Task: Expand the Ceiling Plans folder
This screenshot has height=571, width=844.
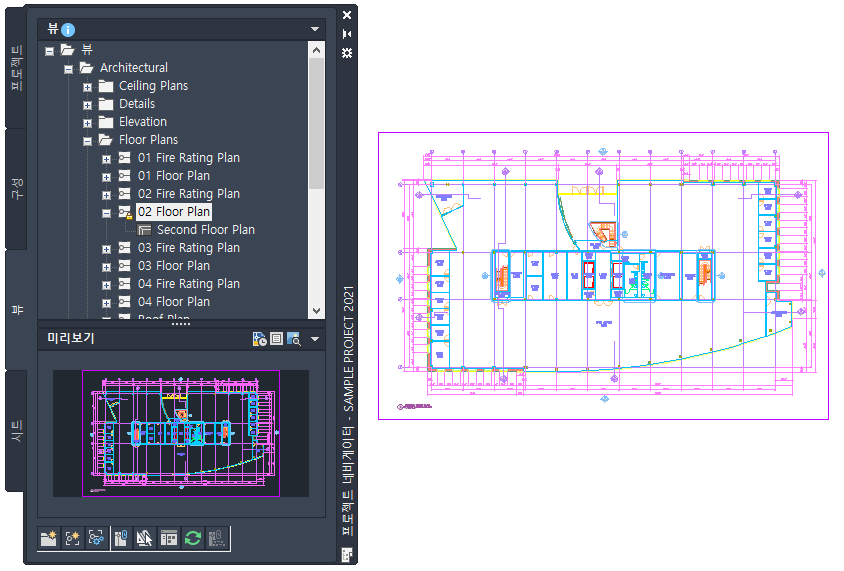Action: 87,87
